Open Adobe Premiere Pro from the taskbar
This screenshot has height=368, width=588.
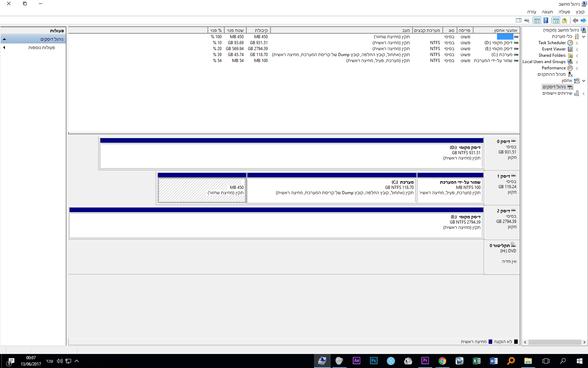click(425, 361)
